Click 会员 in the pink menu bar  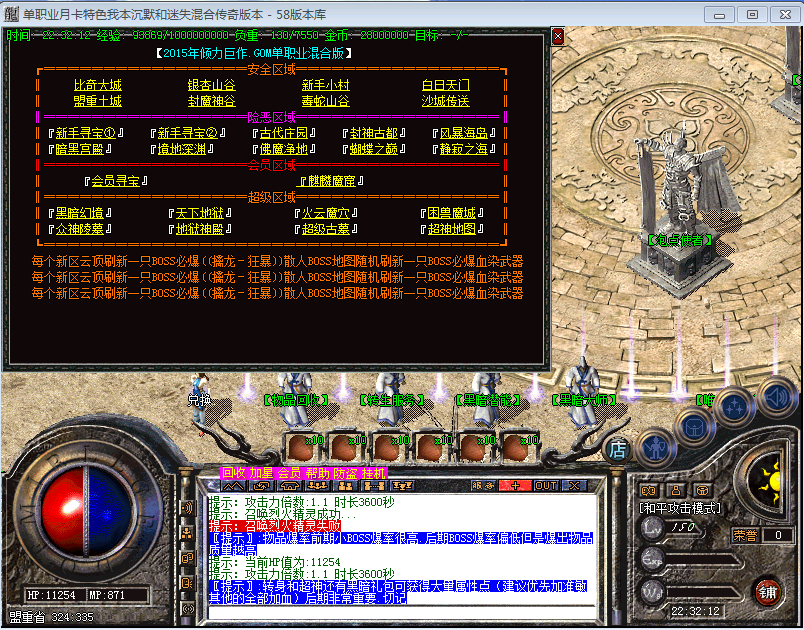pyautogui.click(x=290, y=473)
